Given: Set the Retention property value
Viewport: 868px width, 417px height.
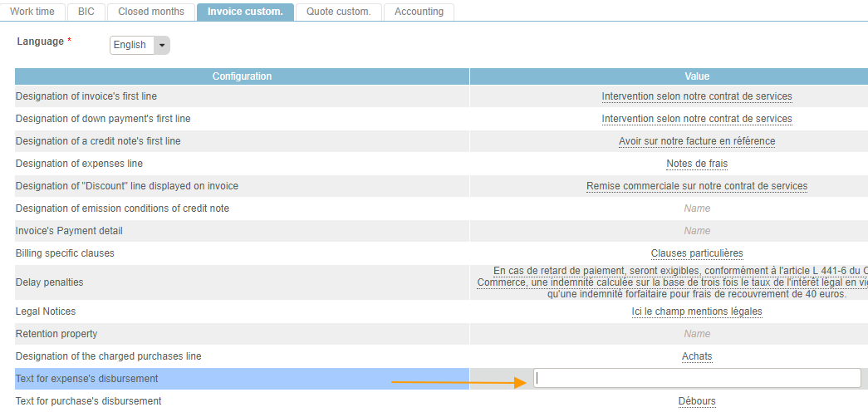Looking at the screenshot, I should (696, 334).
